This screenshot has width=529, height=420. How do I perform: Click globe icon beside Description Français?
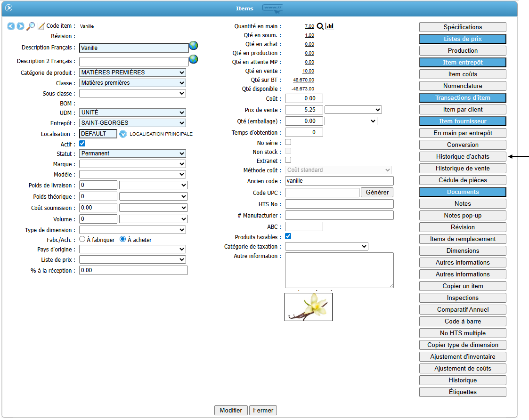(x=193, y=46)
